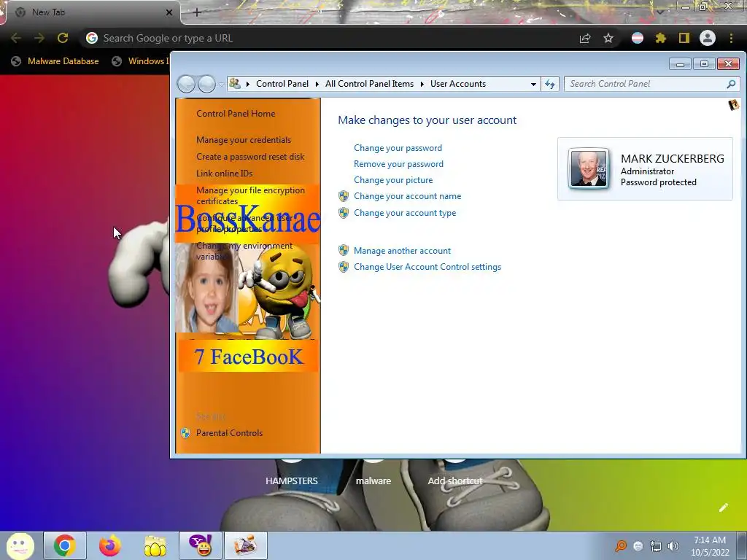The width and height of the screenshot is (747, 560).
Task: Open a new Chrome tab with plus button
Action: click(x=197, y=12)
